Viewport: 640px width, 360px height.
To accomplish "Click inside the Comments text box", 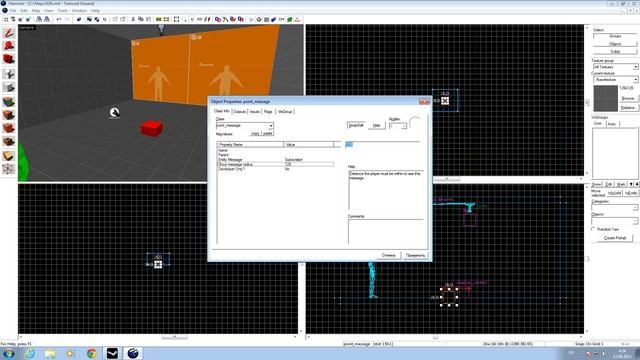I will 385,231.
